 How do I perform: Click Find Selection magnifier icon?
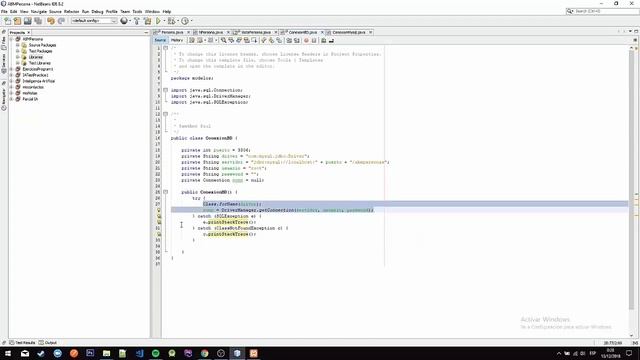tap(223, 40)
